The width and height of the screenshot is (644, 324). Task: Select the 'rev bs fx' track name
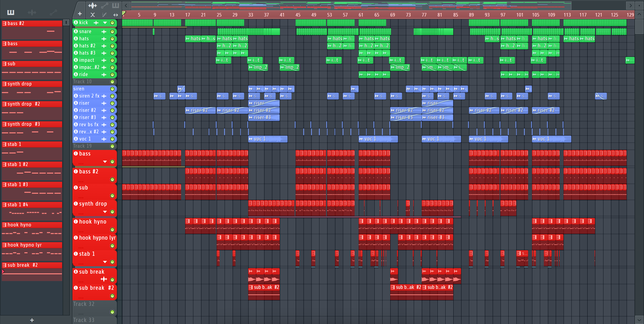click(89, 125)
